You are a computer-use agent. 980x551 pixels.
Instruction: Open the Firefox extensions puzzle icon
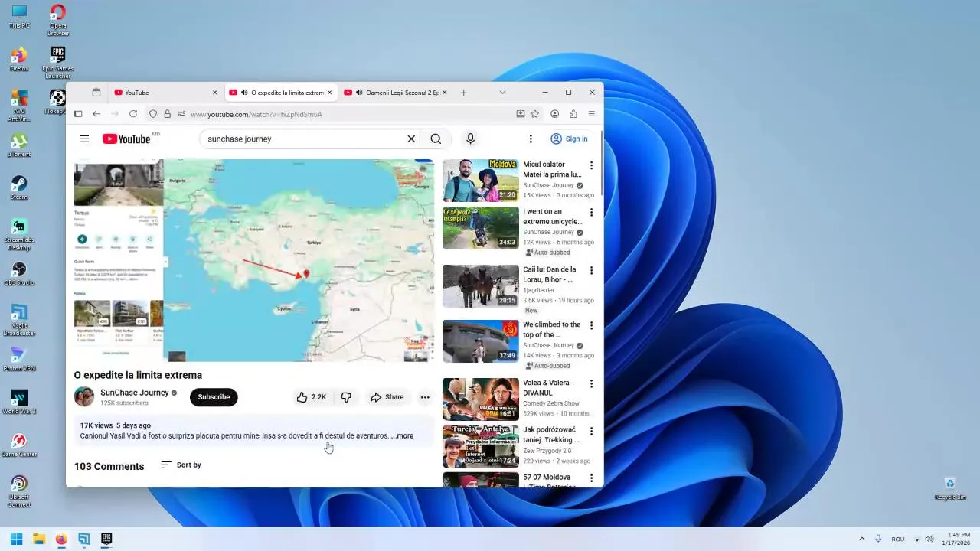click(573, 114)
